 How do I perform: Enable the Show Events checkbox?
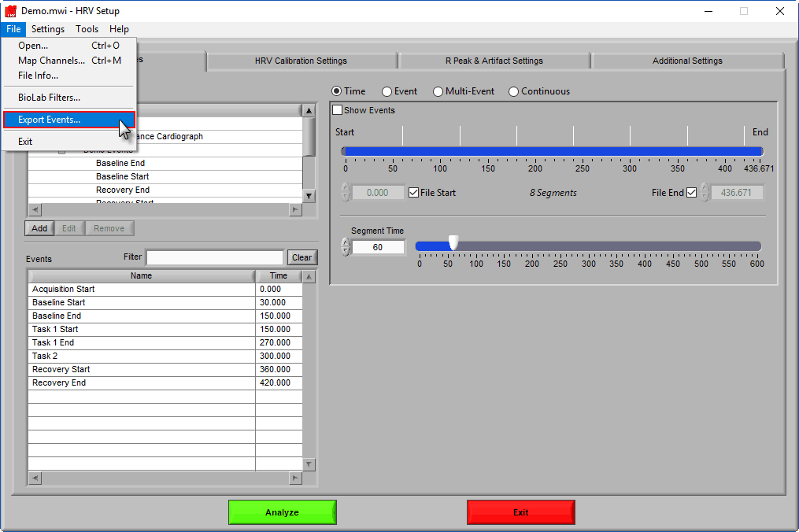337,110
